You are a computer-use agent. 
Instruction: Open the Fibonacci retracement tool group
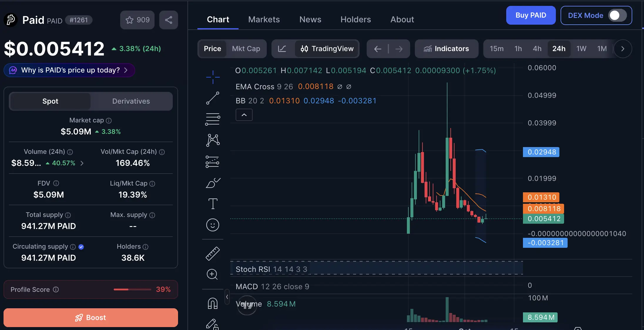tap(213, 119)
